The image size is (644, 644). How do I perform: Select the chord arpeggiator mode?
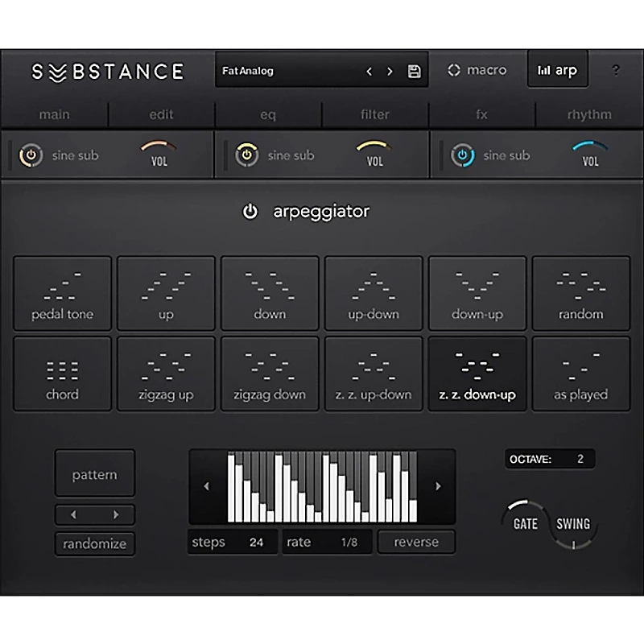62,374
